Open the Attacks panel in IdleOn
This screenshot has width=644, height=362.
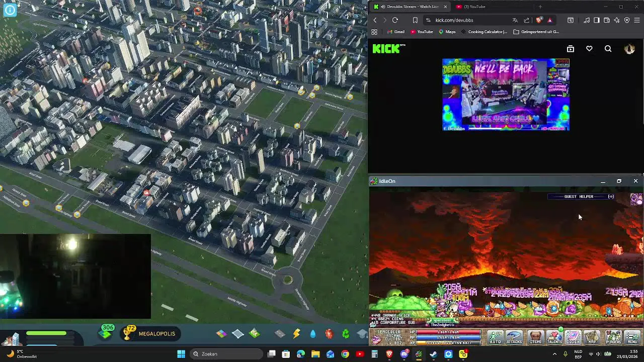(514, 337)
